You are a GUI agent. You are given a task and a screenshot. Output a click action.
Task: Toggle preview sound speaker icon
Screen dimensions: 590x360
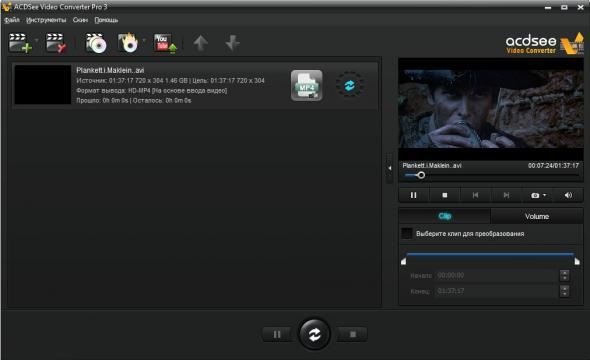tap(568, 195)
